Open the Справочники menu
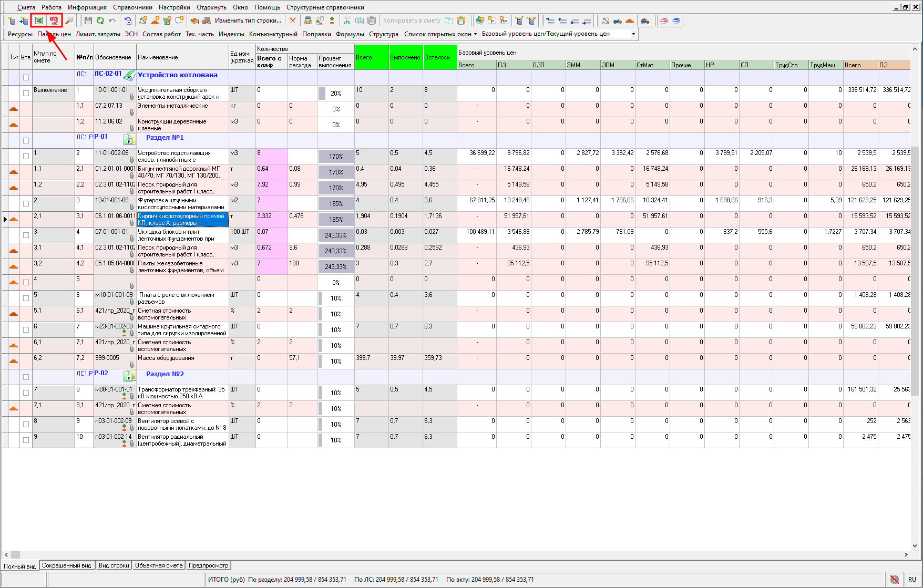This screenshot has width=923, height=588. (132, 7)
